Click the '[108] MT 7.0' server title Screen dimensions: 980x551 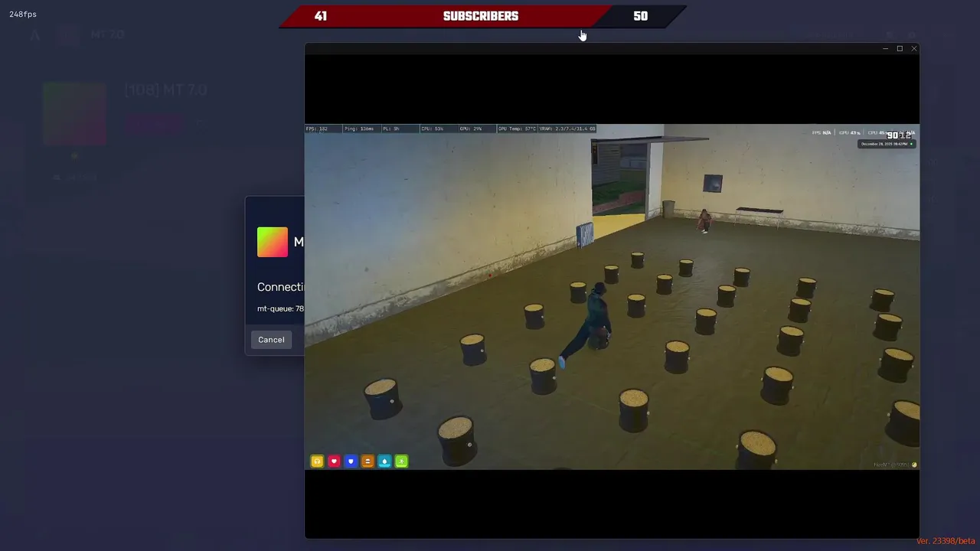[165, 90]
